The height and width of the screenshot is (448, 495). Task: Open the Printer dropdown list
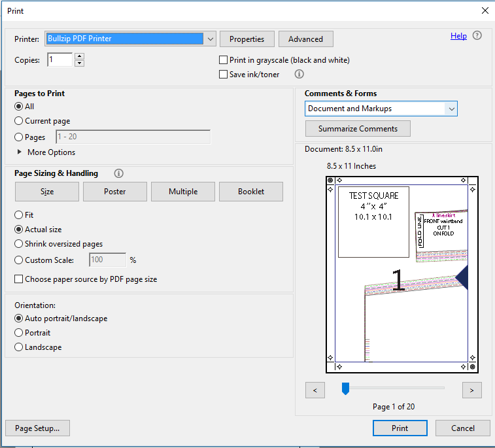[211, 39]
